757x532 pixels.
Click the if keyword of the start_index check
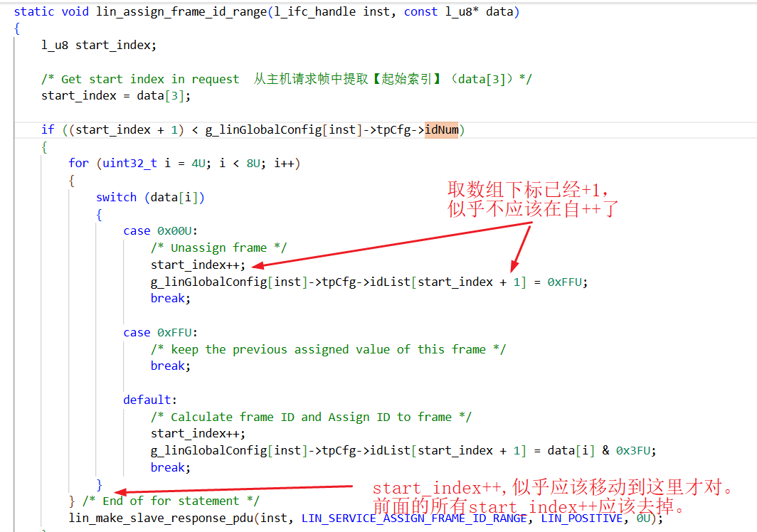click(x=48, y=129)
